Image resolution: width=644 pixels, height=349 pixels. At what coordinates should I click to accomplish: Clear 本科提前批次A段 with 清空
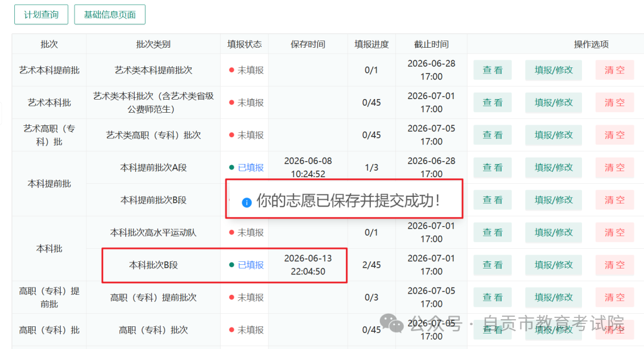tap(614, 167)
